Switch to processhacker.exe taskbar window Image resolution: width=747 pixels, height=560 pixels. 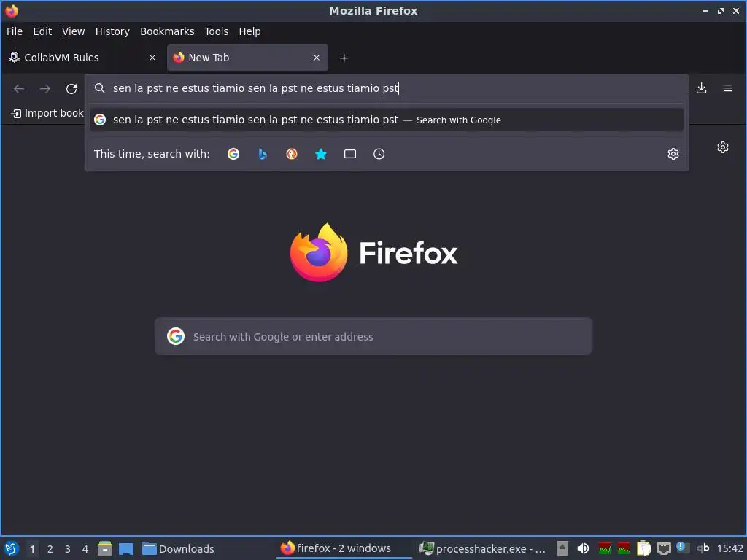pos(482,548)
